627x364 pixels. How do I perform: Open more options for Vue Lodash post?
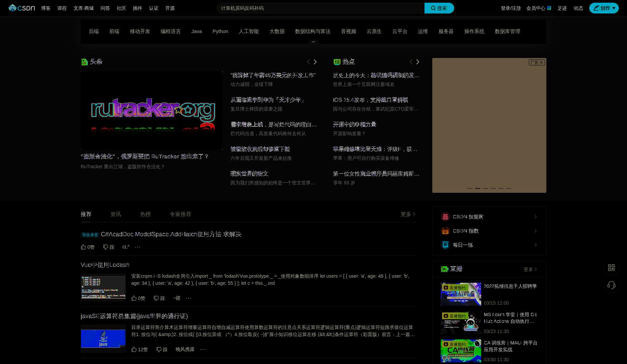[189, 298]
